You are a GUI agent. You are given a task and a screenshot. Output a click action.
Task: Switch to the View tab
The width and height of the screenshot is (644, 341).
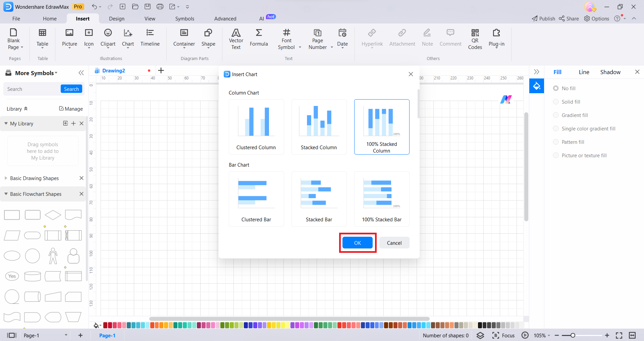pyautogui.click(x=150, y=19)
